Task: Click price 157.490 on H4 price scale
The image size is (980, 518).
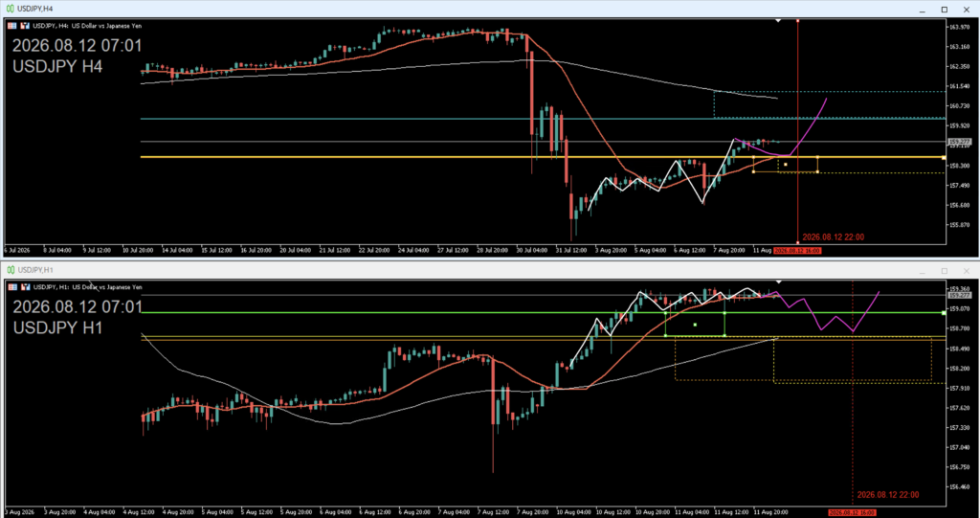Action: pos(959,185)
